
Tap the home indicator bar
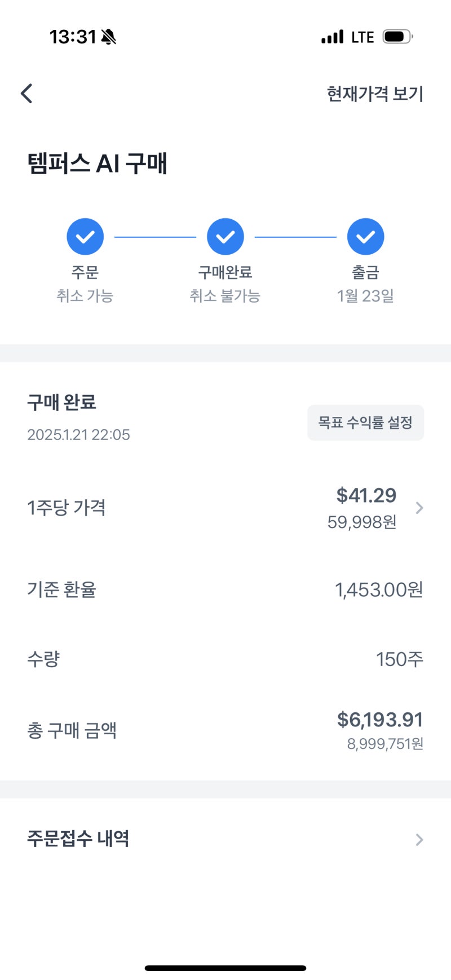point(225,968)
